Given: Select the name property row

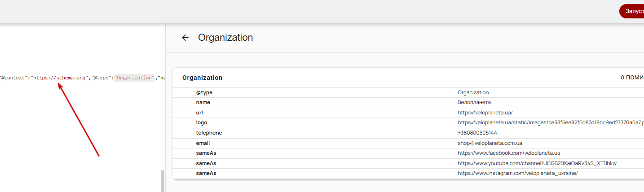Looking at the screenshot, I should (x=408, y=102).
